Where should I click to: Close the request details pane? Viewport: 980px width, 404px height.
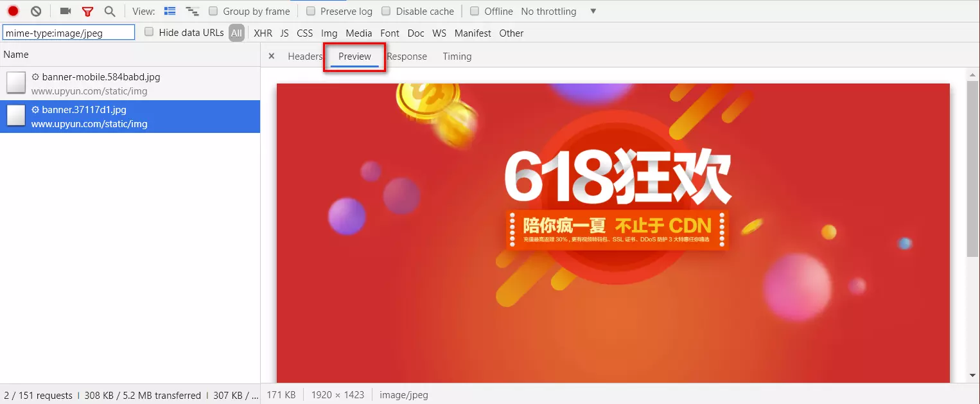click(271, 56)
